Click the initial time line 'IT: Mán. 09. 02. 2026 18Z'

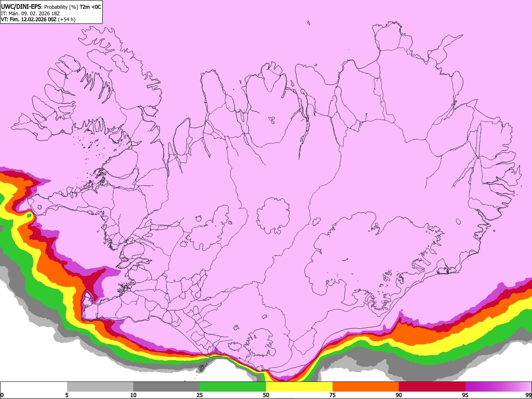click(x=30, y=13)
